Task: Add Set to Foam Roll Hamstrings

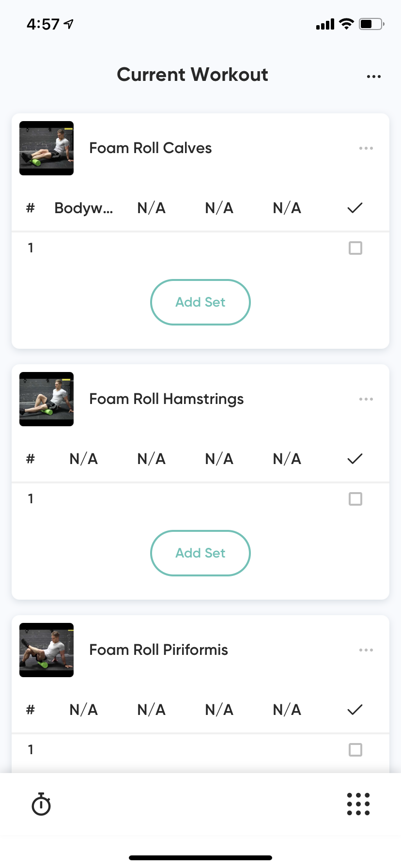Action: pos(200,553)
